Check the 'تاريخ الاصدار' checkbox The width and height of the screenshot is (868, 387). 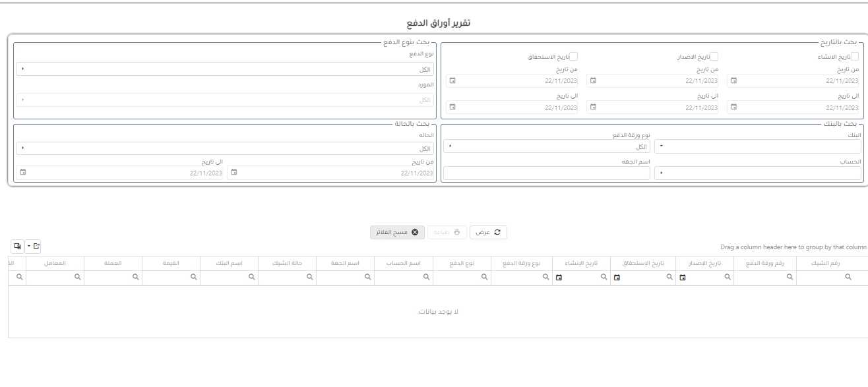pos(714,57)
